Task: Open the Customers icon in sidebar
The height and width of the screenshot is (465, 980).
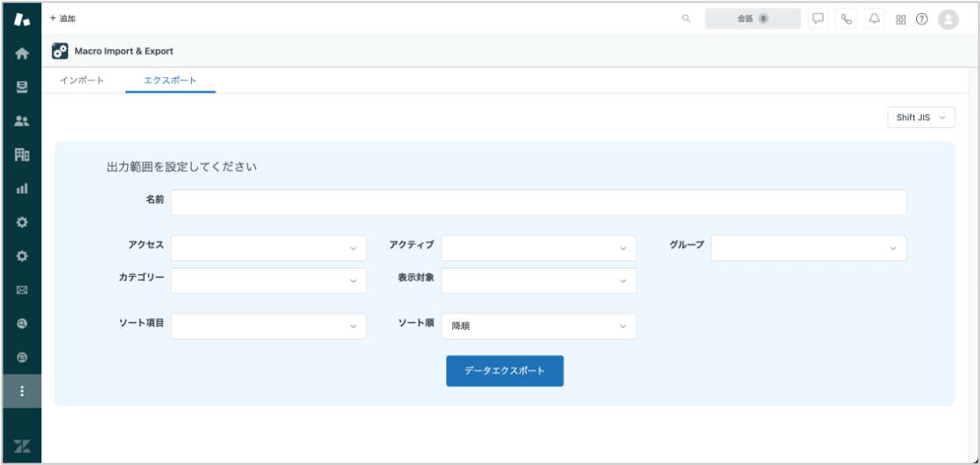Action: click(x=22, y=121)
